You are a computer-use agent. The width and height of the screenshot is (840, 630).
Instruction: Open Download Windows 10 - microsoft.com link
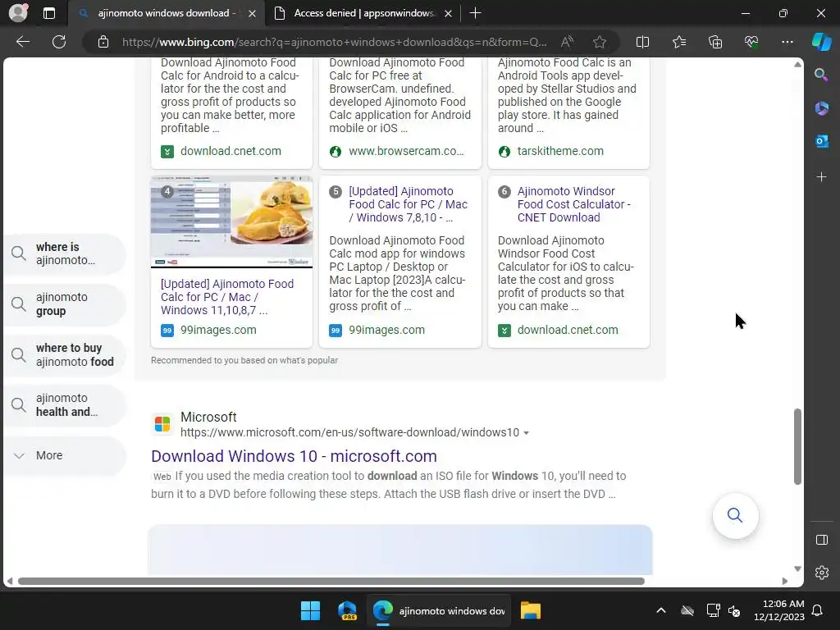pos(294,456)
